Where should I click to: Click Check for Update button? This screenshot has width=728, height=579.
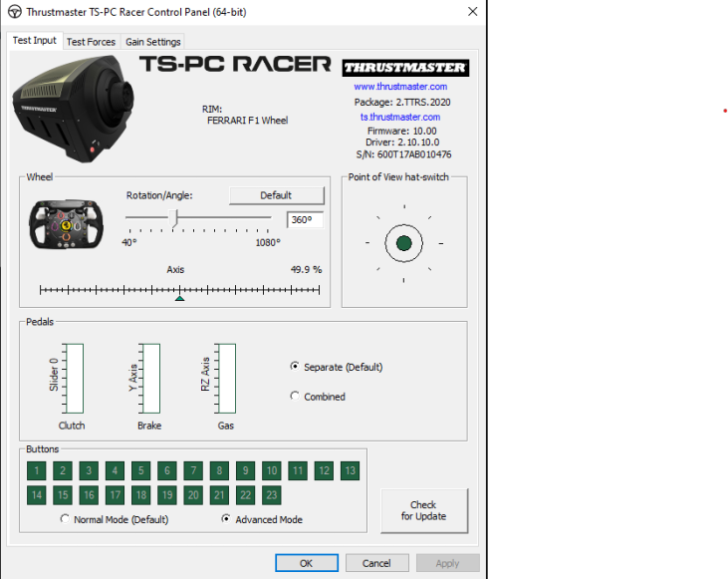coord(424,510)
